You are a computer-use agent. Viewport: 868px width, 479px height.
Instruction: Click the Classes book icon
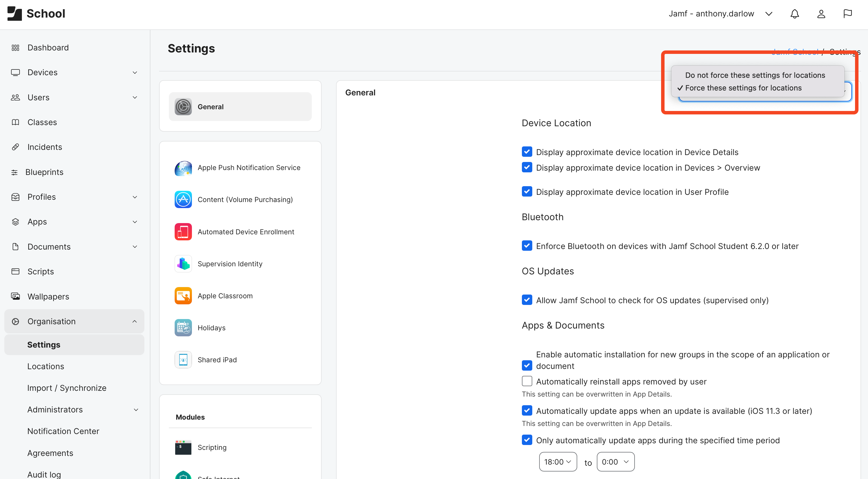pos(16,122)
